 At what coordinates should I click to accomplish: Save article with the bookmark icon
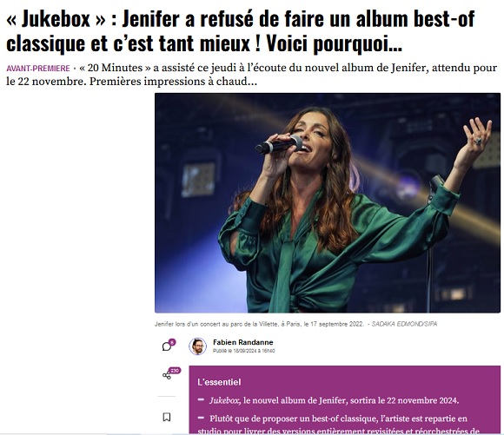(167, 417)
